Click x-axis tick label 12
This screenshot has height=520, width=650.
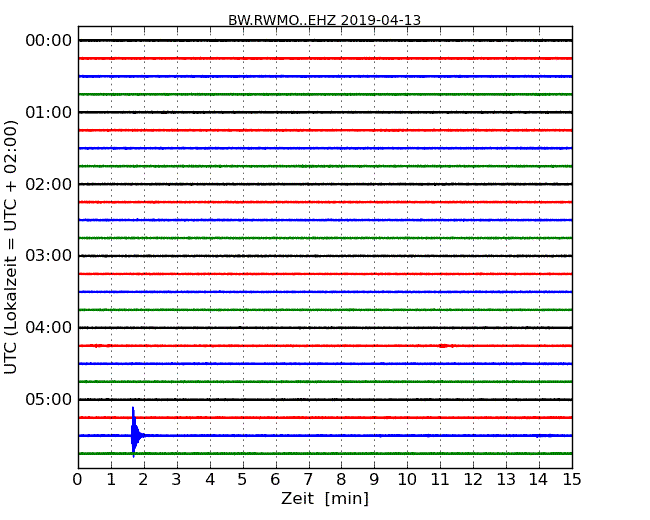click(x=473, y=479)
